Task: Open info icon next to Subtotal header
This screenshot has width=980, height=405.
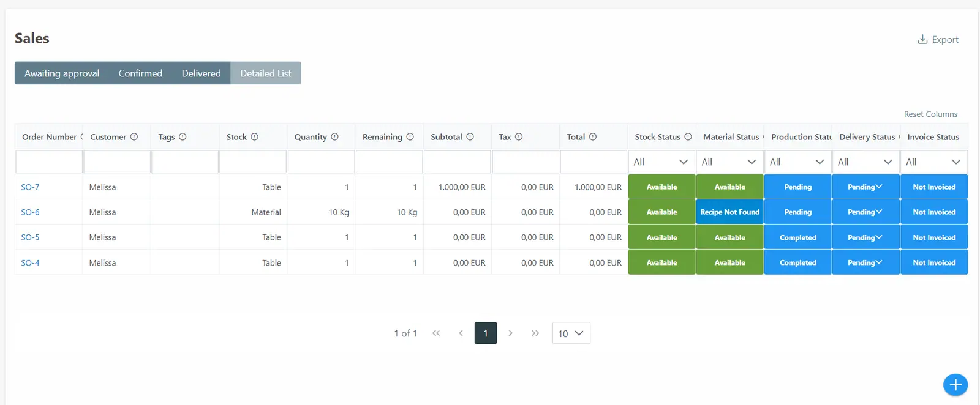Action: click(x=470, y=137)
